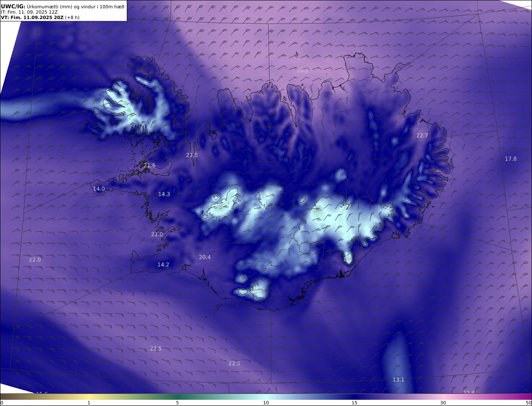Click the 0 tick label on colorbar
Image resolution: width=532 pixels, height=406 pixels.
pyautogui.click(x=2, y=403)
